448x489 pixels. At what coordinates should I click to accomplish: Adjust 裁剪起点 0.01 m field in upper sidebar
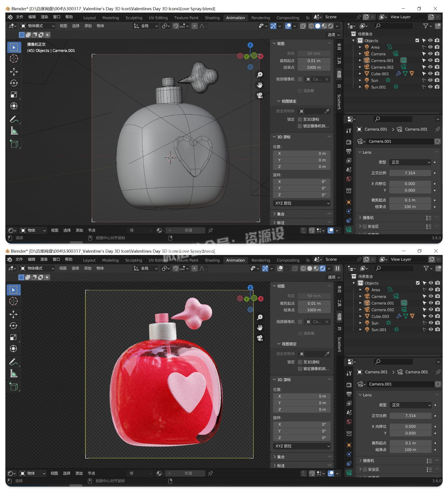pos(314,61)
